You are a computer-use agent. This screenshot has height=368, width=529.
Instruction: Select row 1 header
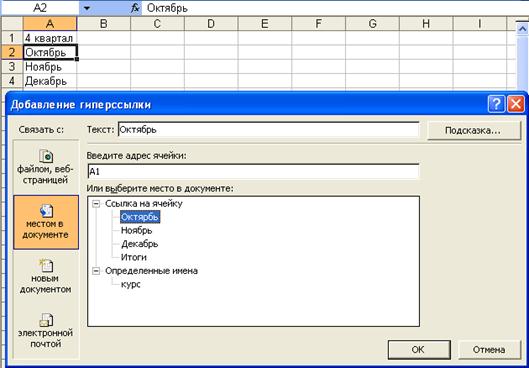coord(12,38)
